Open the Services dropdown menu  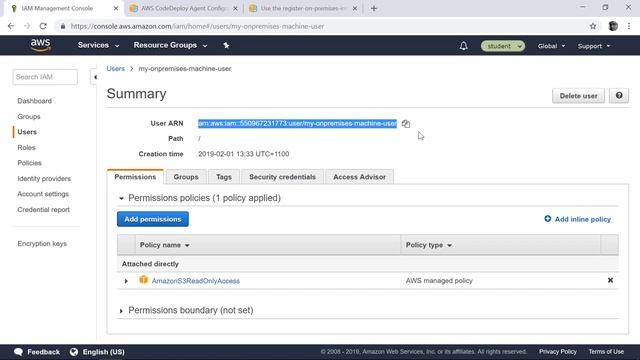coord(98,45)
